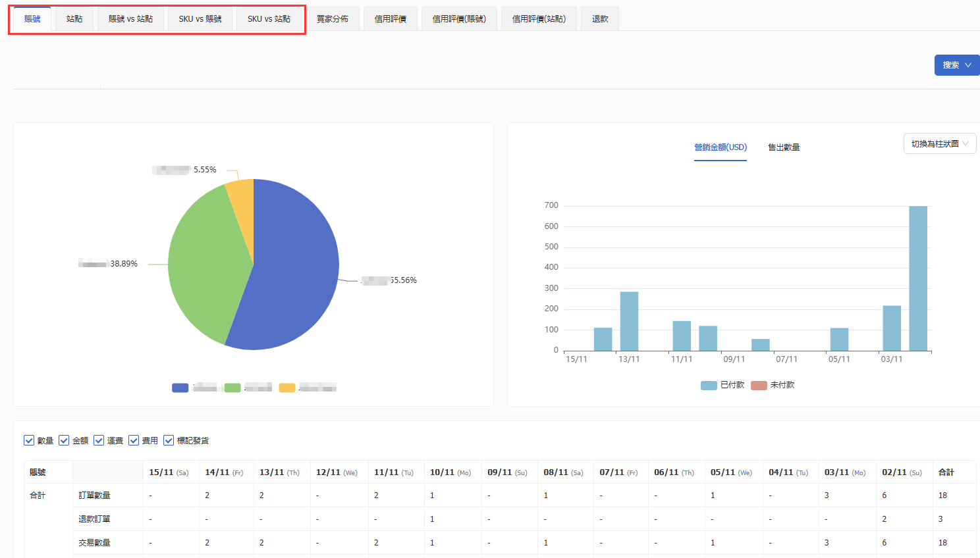Click the green pie legend swatch
This screenshot has width=980, height=558.
[232, 388]
